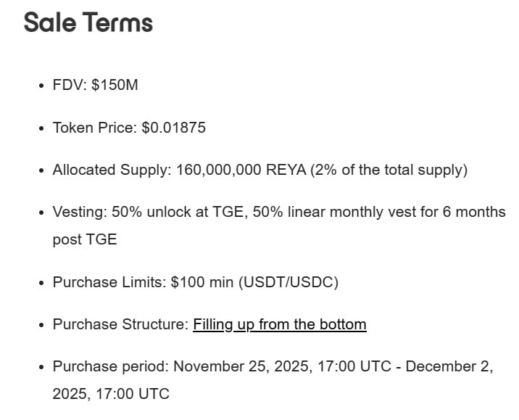Open the "Filling up from the bottom" link
Screen dimensions: 519x420
(x=280, y=324)
